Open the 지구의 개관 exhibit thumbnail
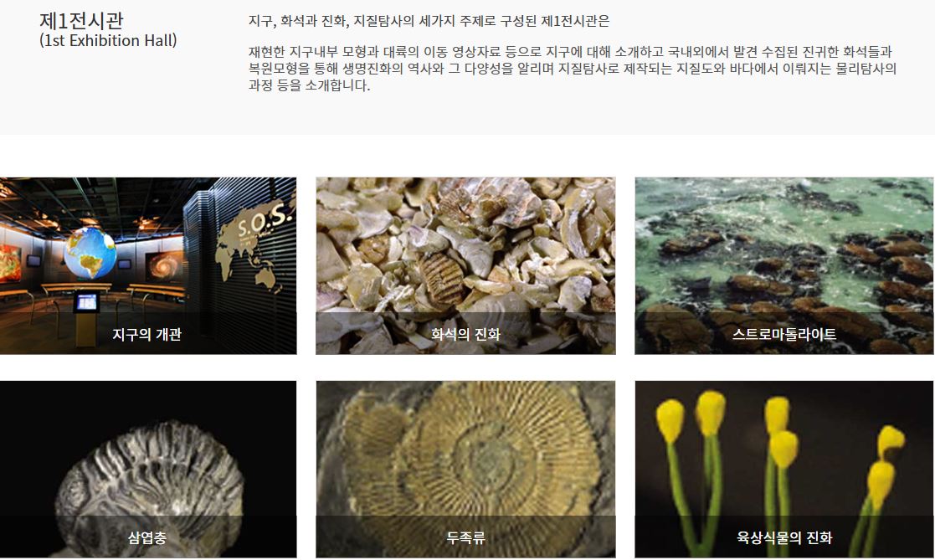This screenshot has height=560, width=935. [x=148, y=265]
